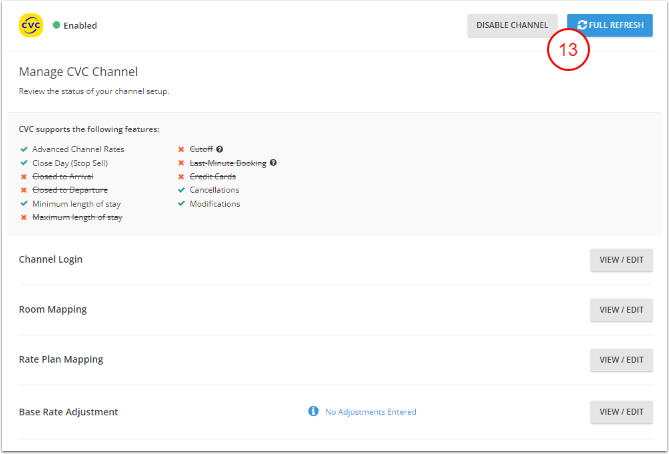Click the Manage CVC Channel heading
Image resolution: width=669 pixels, height=454 pixels.
coord(78,72)
